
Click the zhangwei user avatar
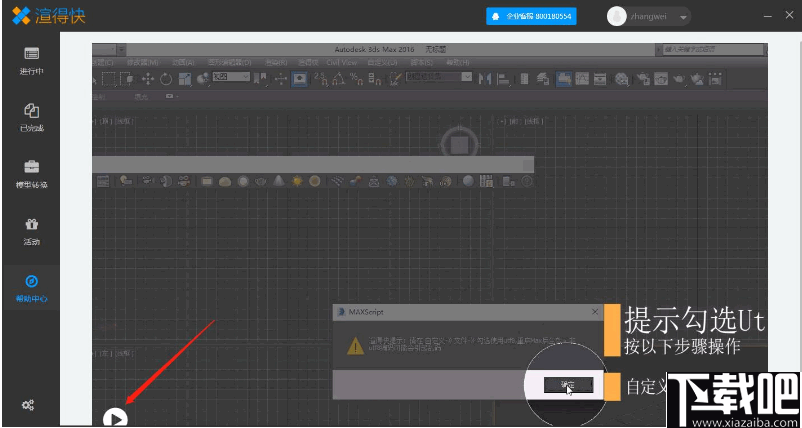tap(617, 17)
